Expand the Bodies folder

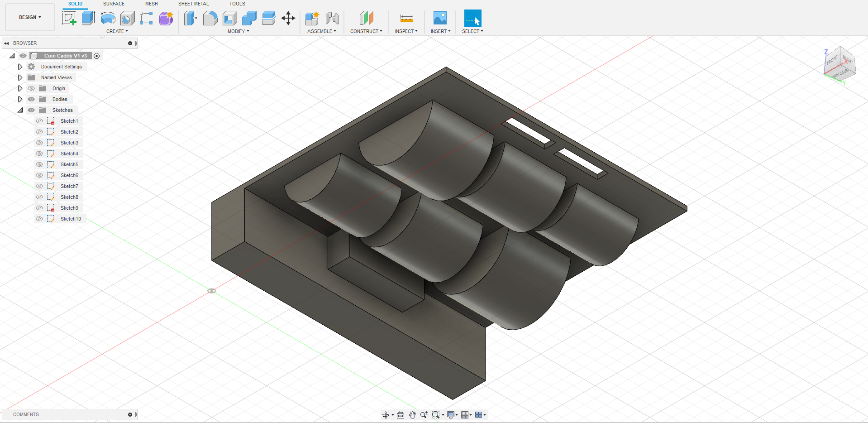pyautogui.click(x=20, y=99)
